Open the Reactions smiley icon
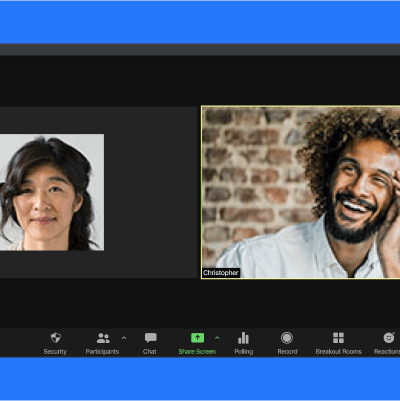Screen dimensions: 400x401 (x=389, y=338)
